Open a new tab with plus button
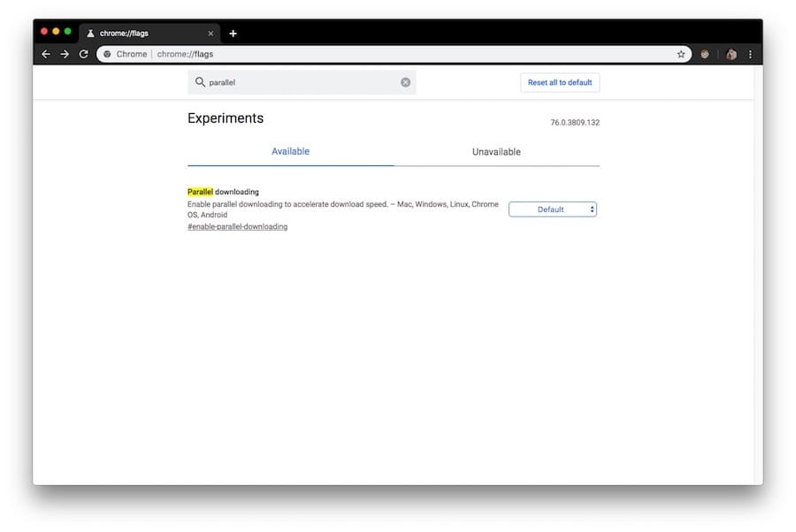The height and width of the screenshot is (532, 796). coord(233,34)
